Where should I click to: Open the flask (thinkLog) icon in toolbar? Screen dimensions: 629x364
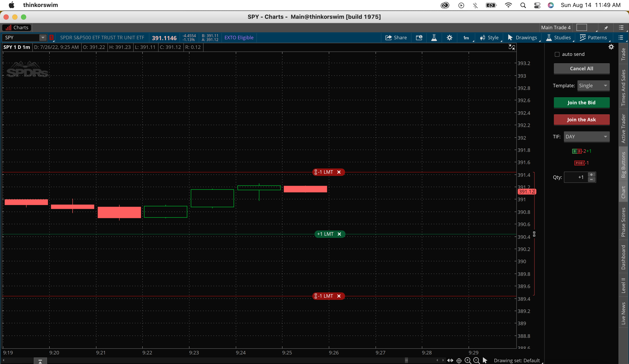pyautogui.click(x=434, y=38)
